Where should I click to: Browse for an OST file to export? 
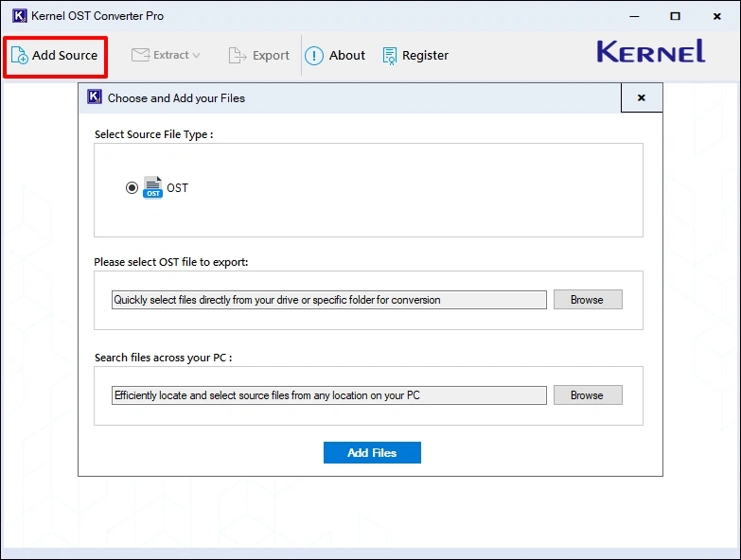click(587, 300)
